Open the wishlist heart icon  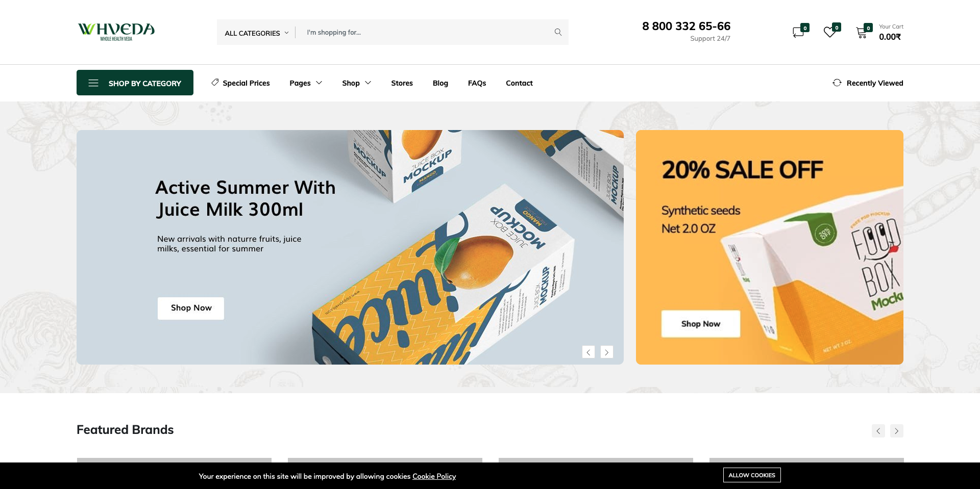pos(830,32)
